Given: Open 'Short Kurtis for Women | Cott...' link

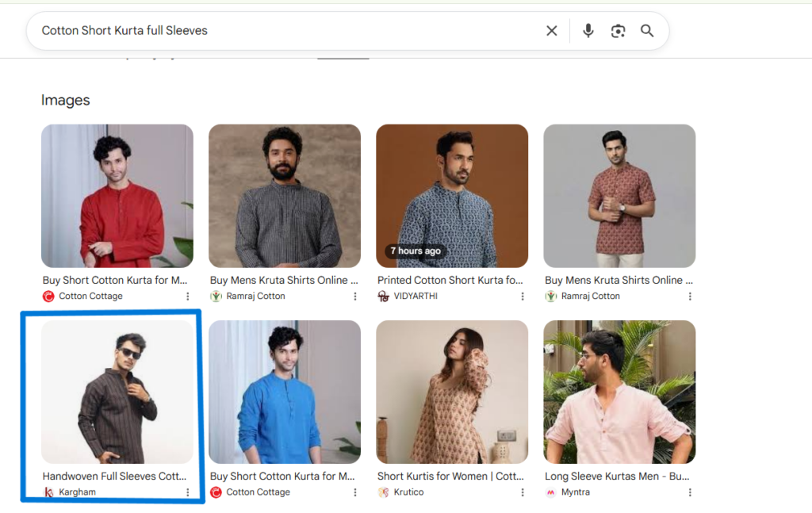Looking at the screenshot, I should tap(450, 477).
